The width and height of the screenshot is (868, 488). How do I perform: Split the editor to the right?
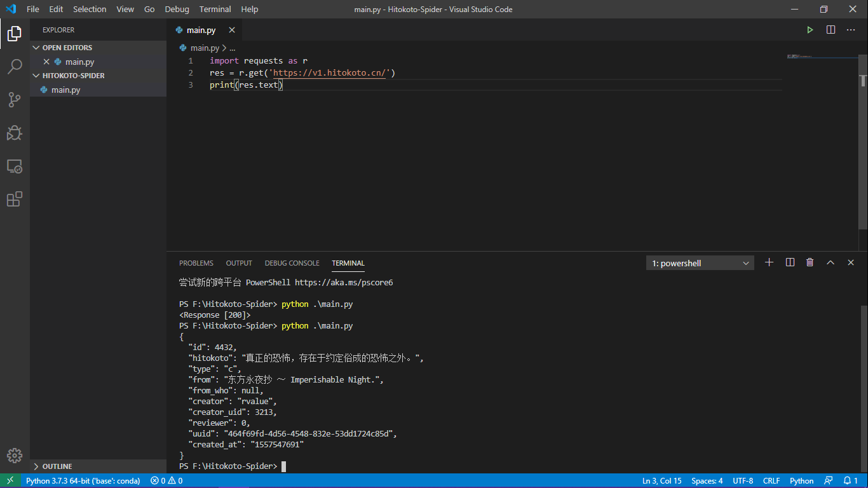coord(831,30)
